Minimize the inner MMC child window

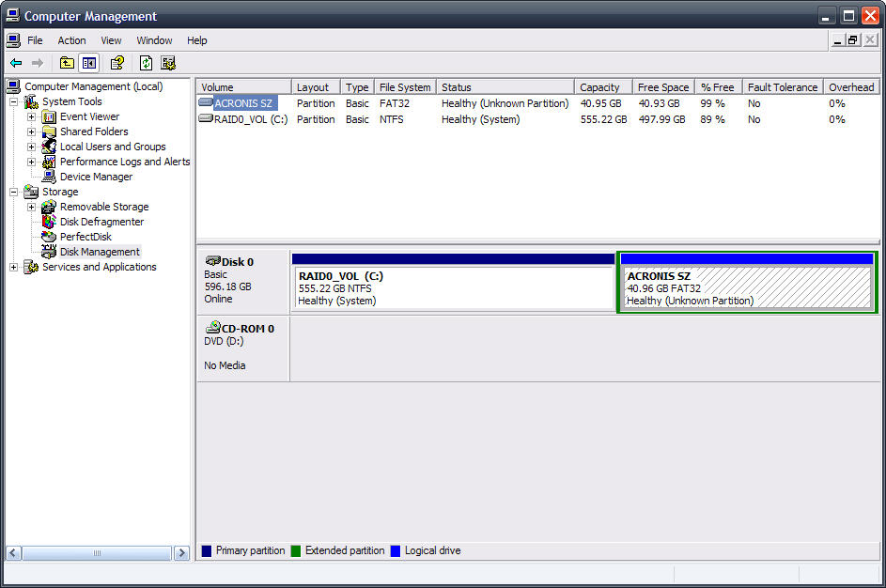(x=838, y=40)
